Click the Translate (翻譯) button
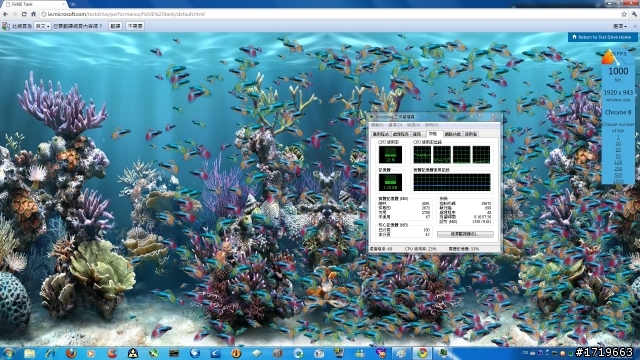This screenshot has height=360, width=640. point(116,26)
